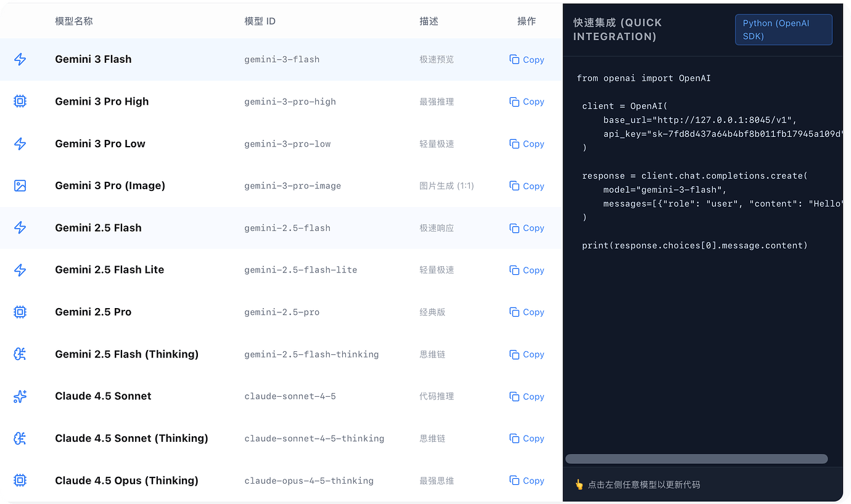
Task: Copy the gemini-3-flash model ID
Action: [x=527, y=60]
